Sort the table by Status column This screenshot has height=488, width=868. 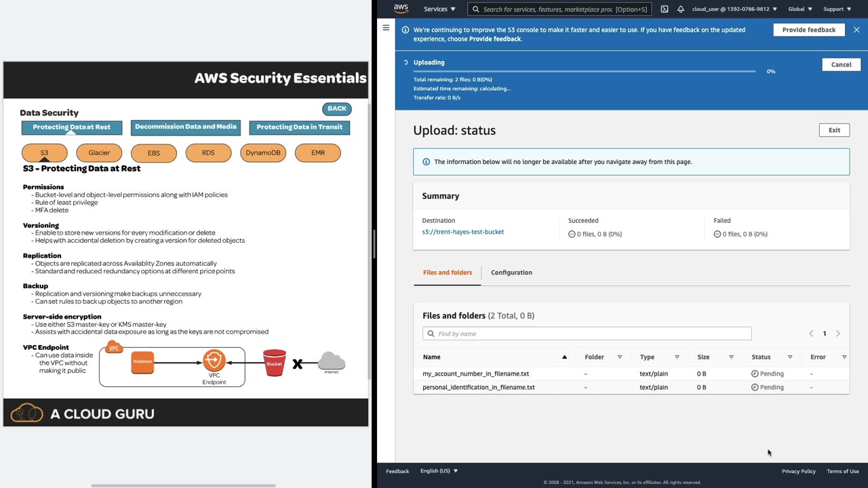(x=790, y=357)
